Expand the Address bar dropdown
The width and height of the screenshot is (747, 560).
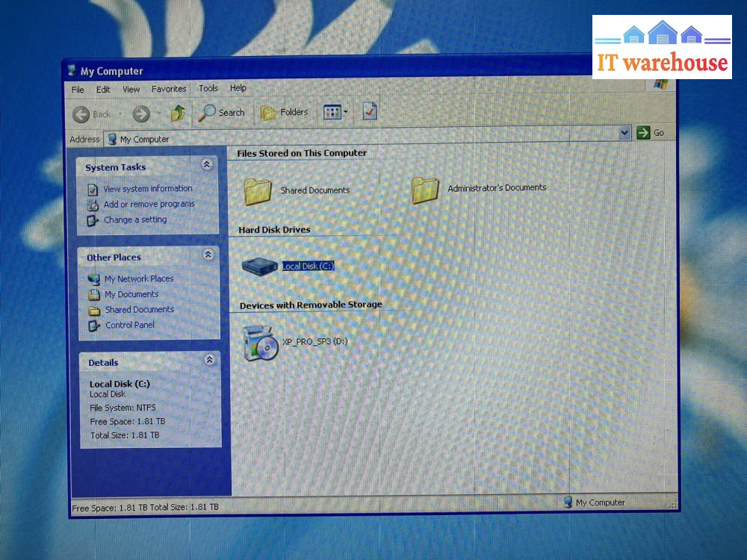click(x=625, y=133)
